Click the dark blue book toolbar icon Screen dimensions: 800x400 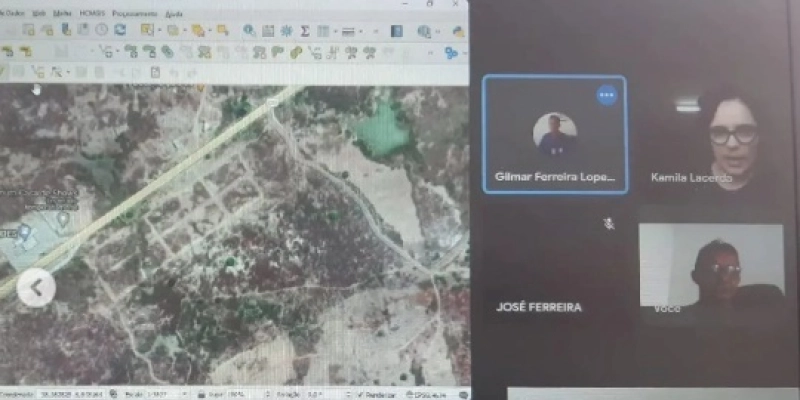[x=396, y=31]
